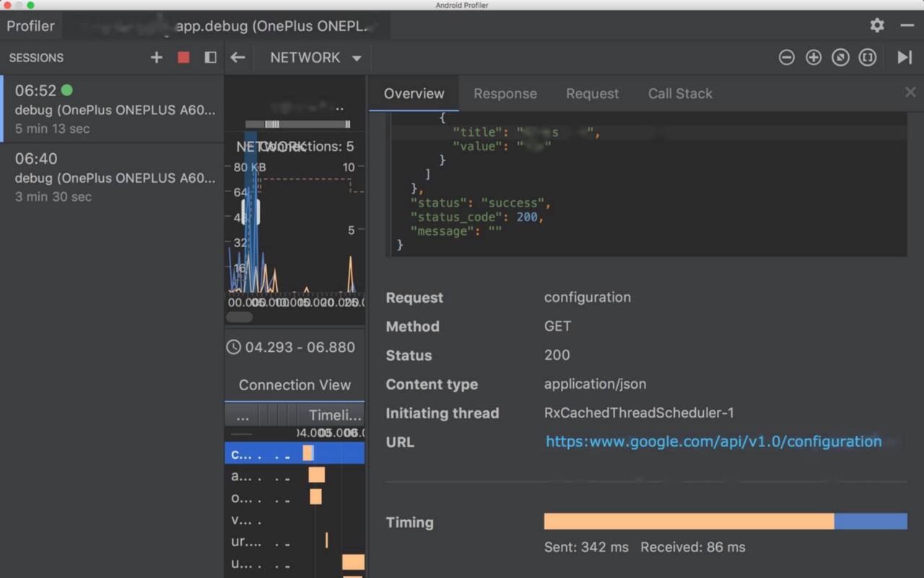Image resolution: width=924 pixels, height=578 pixels.
Task: Switch to the Call Stack tab
Action: (679, 93)
